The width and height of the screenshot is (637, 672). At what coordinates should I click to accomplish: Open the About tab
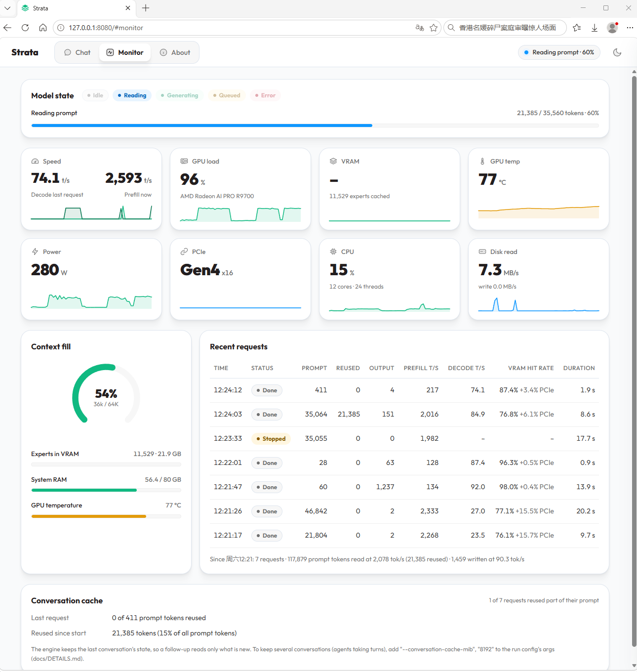(x=175, y=52)
